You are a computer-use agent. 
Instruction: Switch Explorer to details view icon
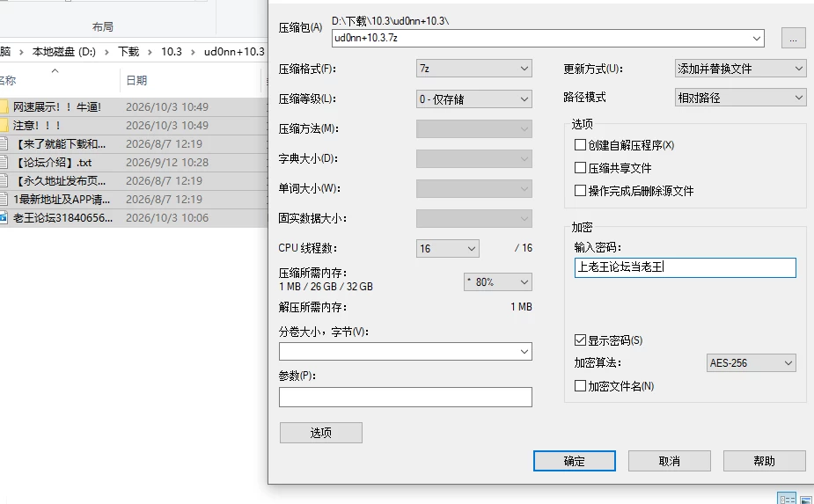pos(787,499)
